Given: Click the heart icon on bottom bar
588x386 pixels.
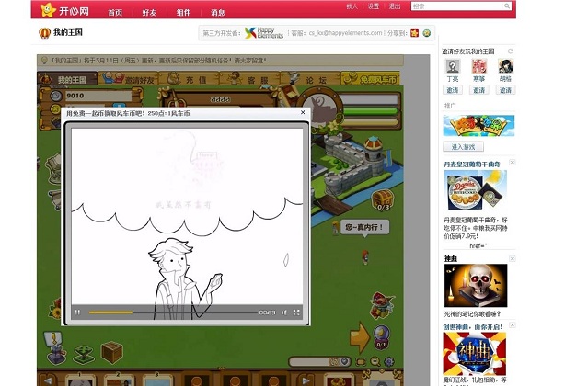Looking at the screenshot, I should [x=344, y=361].
